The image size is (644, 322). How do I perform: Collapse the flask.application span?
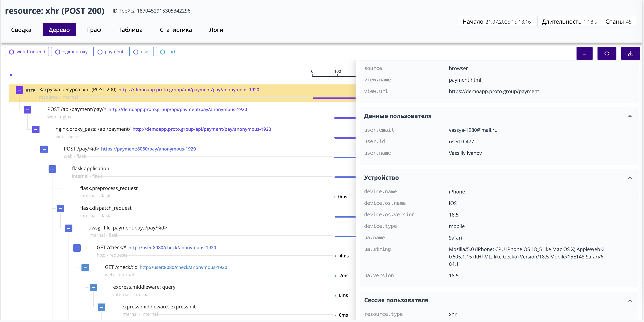[x=52, y=169]
